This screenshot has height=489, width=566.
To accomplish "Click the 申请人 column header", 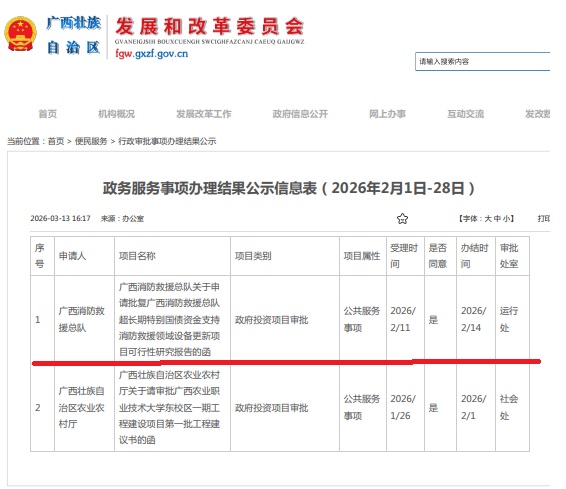I will pos(84,256).
